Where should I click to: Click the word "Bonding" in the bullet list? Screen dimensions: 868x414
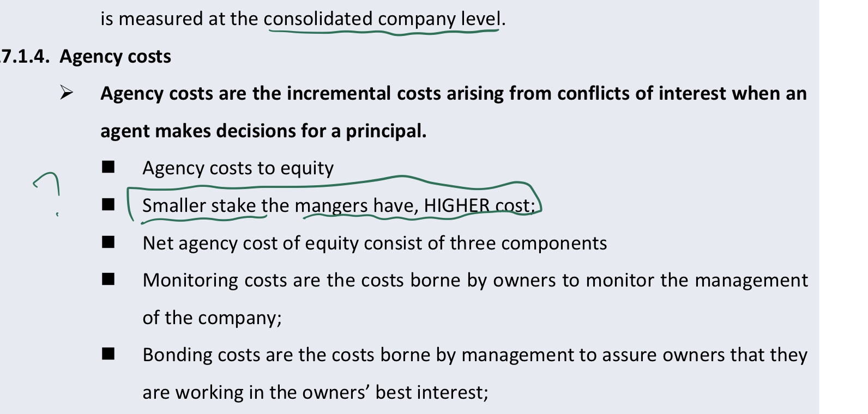click(x=177, y=355)
